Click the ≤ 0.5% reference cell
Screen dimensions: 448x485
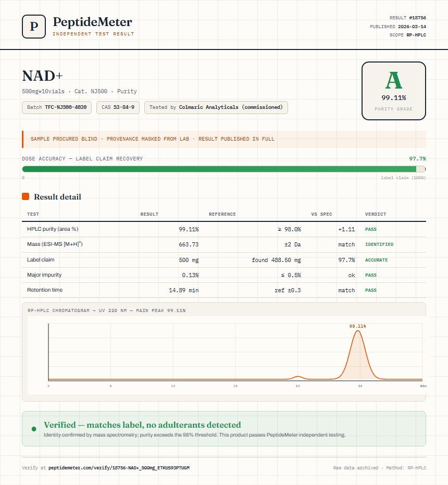[x=291, y=275]
